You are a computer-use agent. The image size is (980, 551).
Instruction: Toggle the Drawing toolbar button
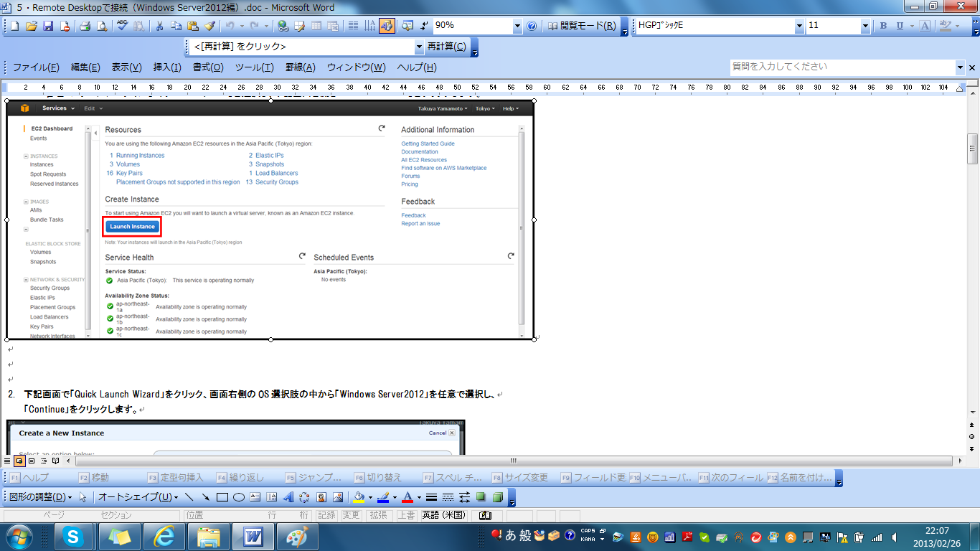click(x=387, y=26)
